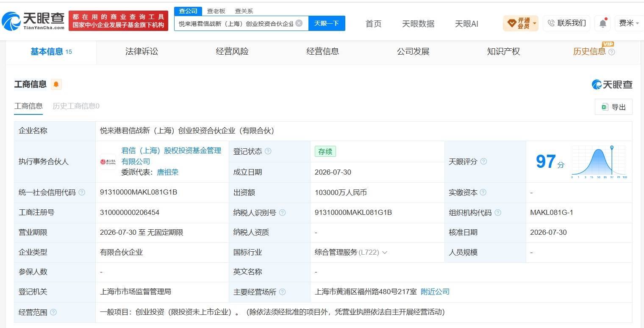Expand the 开通会员 dropdown arrow
The image size is (644, 328).
(535, 23)
